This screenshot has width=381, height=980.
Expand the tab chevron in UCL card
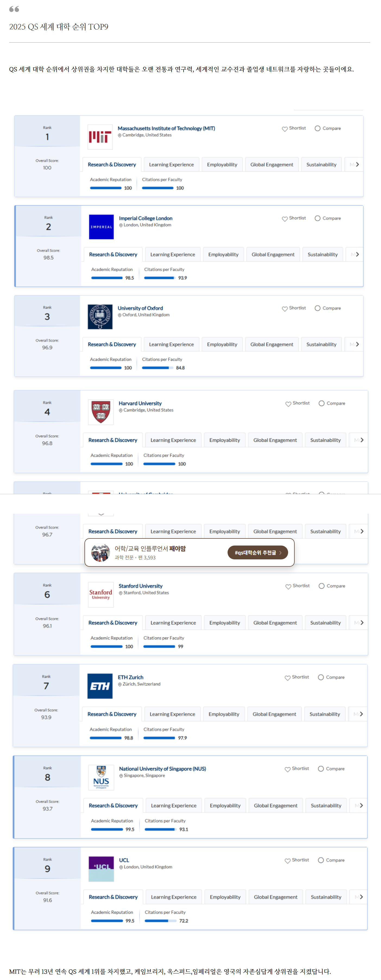pyautogui.click(x=361, y=897)
